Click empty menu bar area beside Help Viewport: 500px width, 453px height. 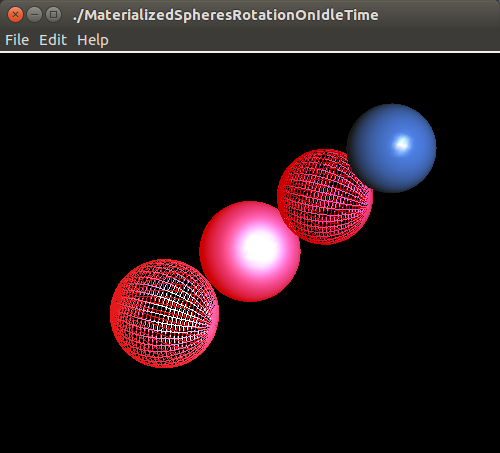[x=300, y=40]
